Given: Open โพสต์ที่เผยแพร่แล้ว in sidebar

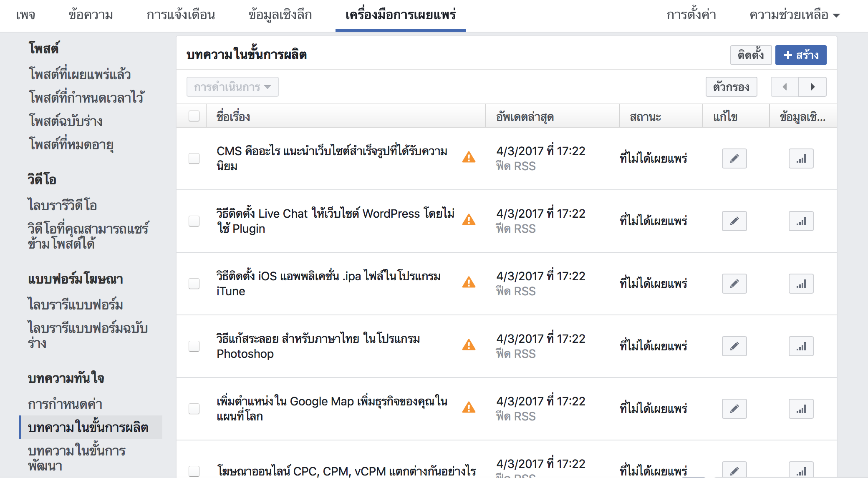Looking at the screenshot, I should [80, 74].
